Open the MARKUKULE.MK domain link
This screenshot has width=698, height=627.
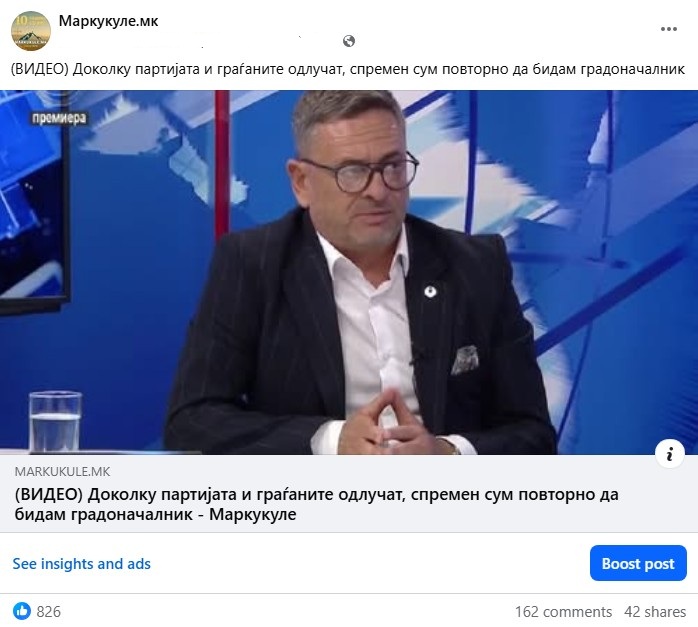click(62, 472)
